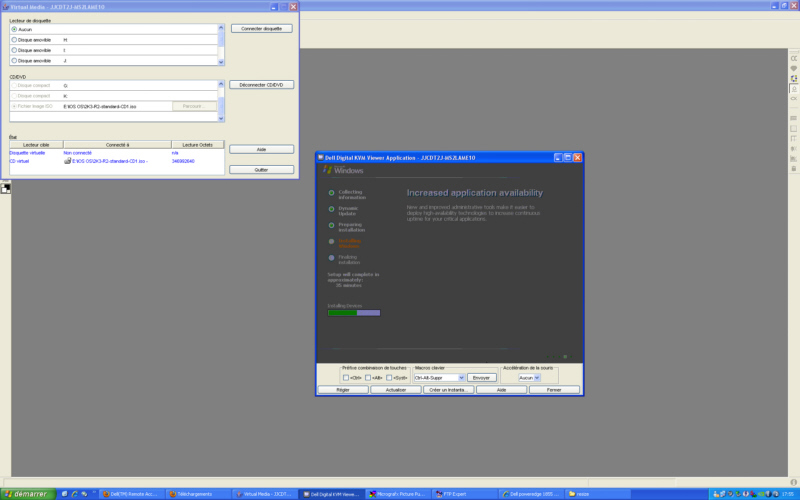Click Régler in KVM Viewer
This screenshot has height=500, width=800.
[343, 390]
